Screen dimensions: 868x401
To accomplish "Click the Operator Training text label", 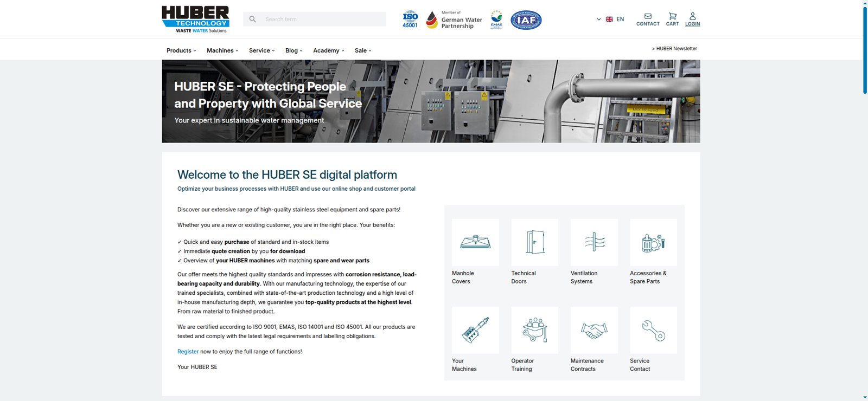I will click(522, 365).
